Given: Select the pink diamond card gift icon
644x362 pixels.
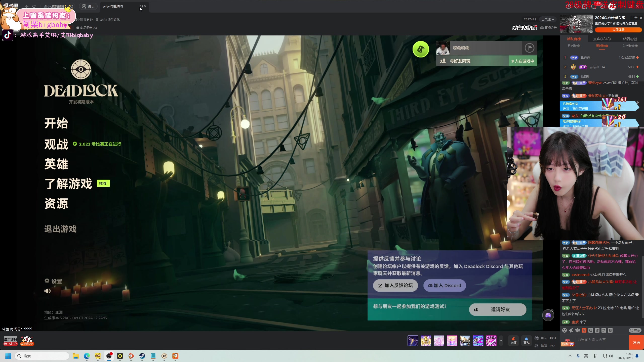Looking at the screenshot, I should pyautogui.click(x=491, y=341).
